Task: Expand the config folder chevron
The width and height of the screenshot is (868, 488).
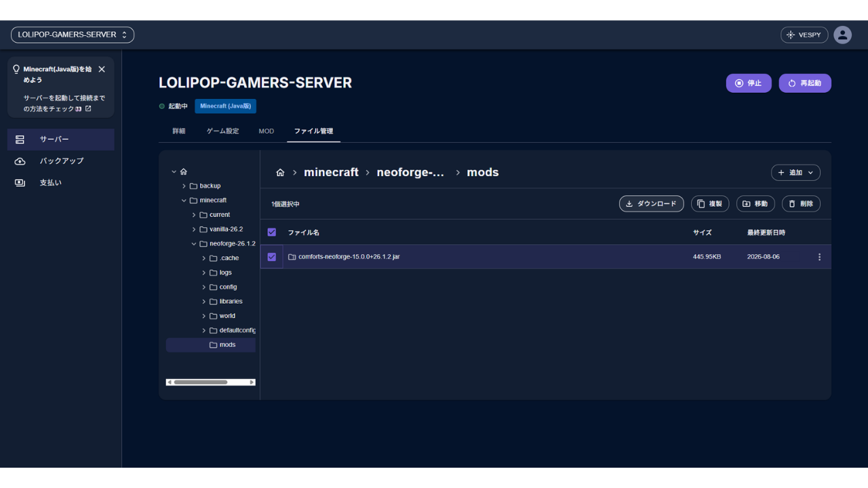Action: [x=204, y=287]
